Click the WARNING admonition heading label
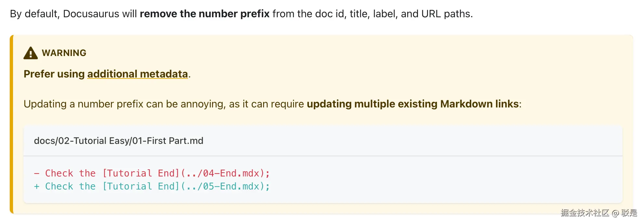The width and height of the screenshot is (644, 224). point(64,53)
